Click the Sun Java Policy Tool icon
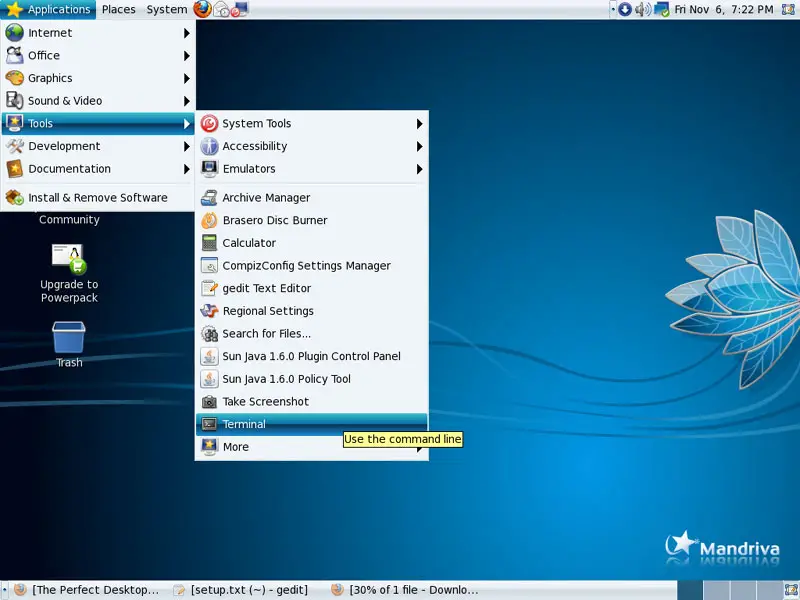The image size is (800, 600). (x=209, y=379)
